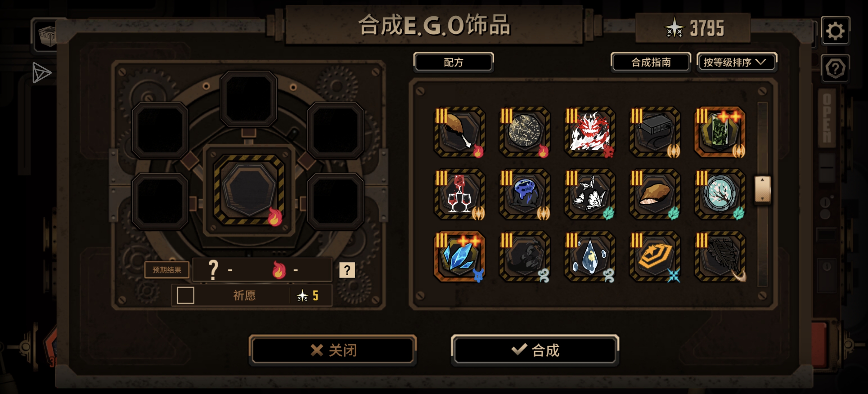868x394 pixels.
Task: Open the 配方 recipe tab
Action: 454,62
